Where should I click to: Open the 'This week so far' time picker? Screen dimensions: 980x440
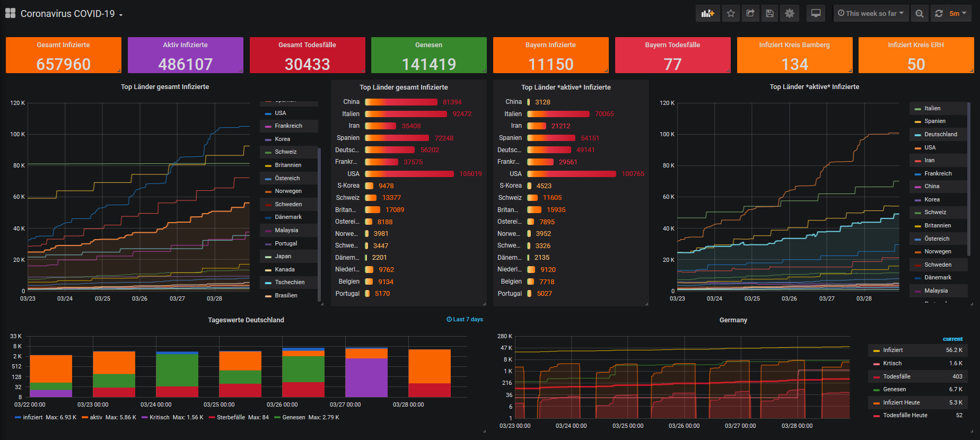(x=871, y=13)
